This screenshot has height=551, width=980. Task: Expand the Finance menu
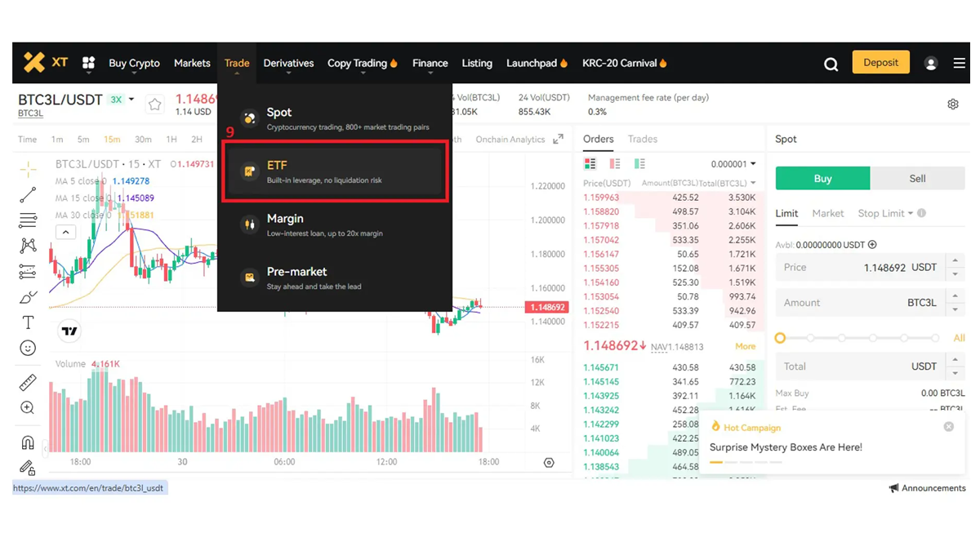tap(430, 64)
